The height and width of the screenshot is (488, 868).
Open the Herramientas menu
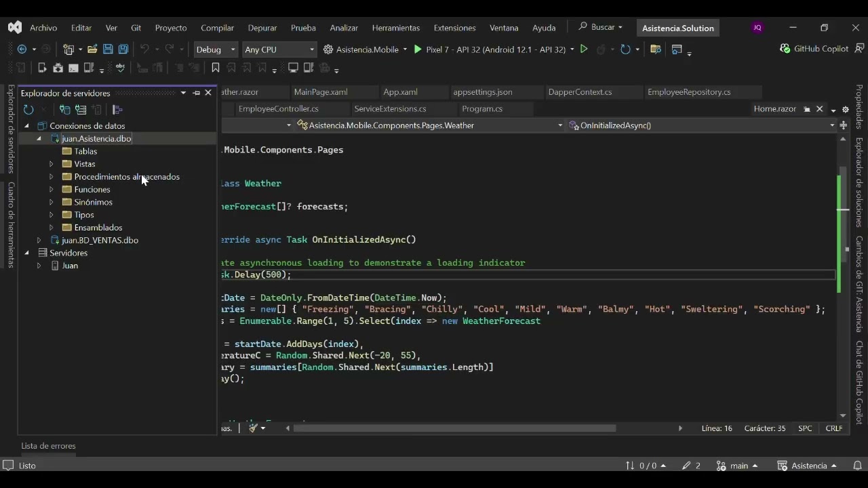coord(395,28)
